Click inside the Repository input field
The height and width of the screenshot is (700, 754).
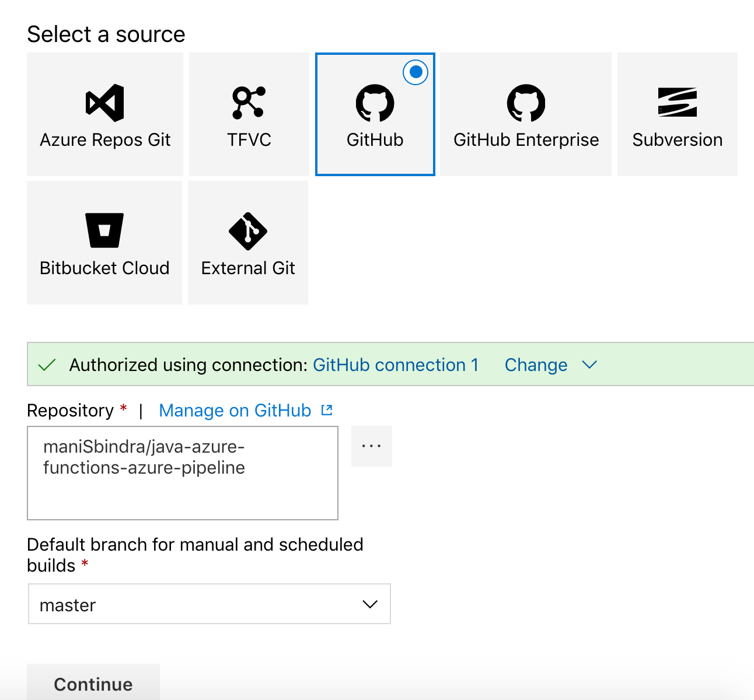pos(182,473)
